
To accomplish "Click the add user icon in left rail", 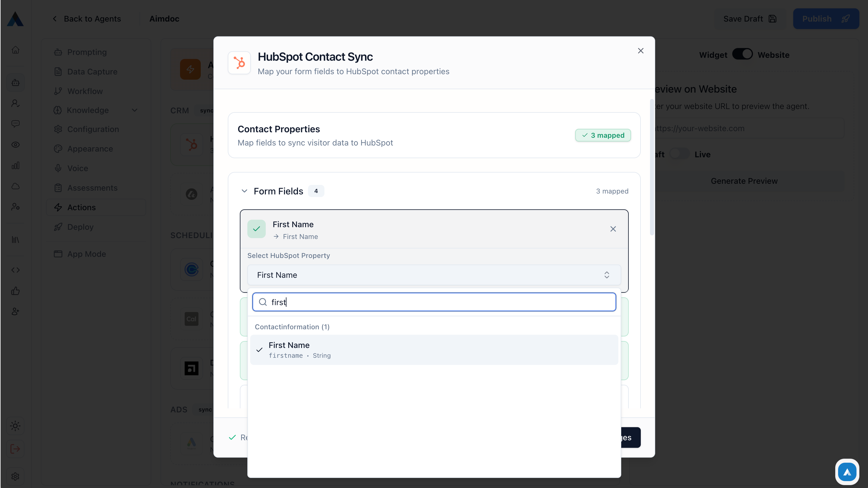I will click(16, 311).
